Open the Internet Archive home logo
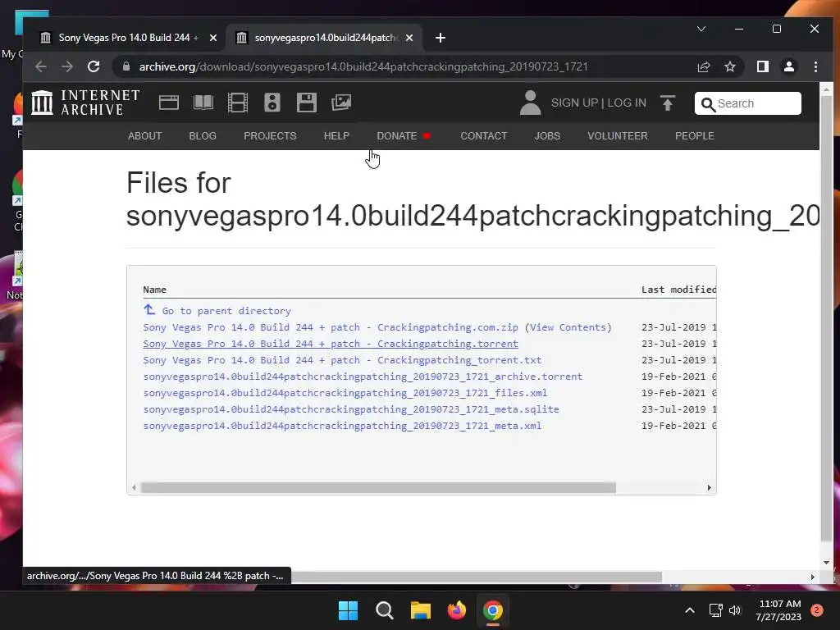The width and height of the screenshot is (840, 630). [85, 103]
